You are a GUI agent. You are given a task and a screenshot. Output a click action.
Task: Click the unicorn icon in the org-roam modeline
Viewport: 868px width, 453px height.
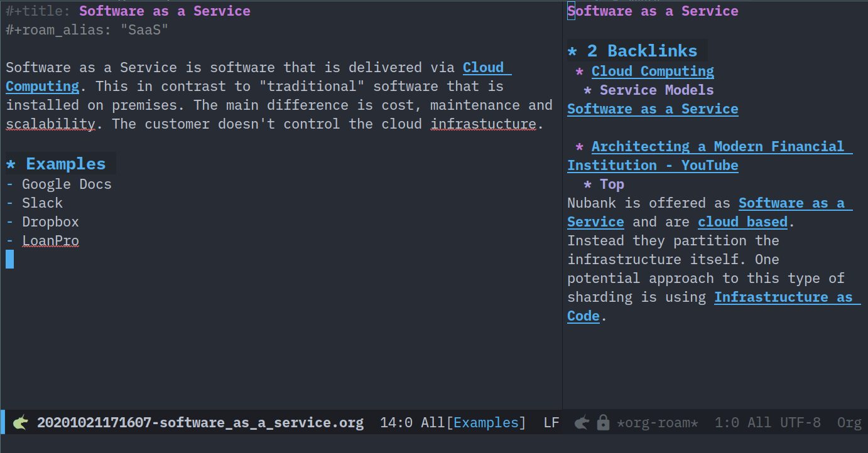point(582,422)
